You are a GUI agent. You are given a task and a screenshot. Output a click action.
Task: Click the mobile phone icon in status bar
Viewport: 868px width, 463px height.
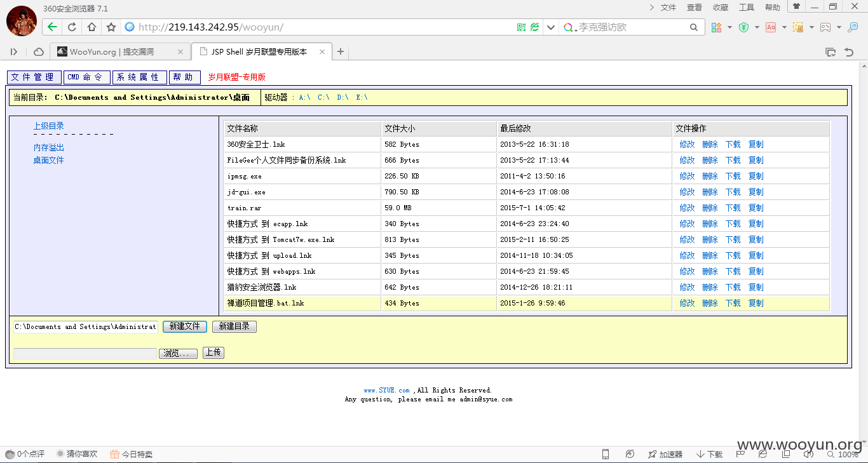coord(606,454)
